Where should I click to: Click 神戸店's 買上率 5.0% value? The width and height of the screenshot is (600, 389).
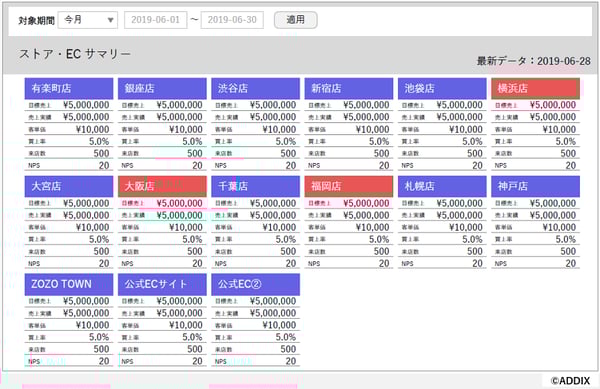566,239
